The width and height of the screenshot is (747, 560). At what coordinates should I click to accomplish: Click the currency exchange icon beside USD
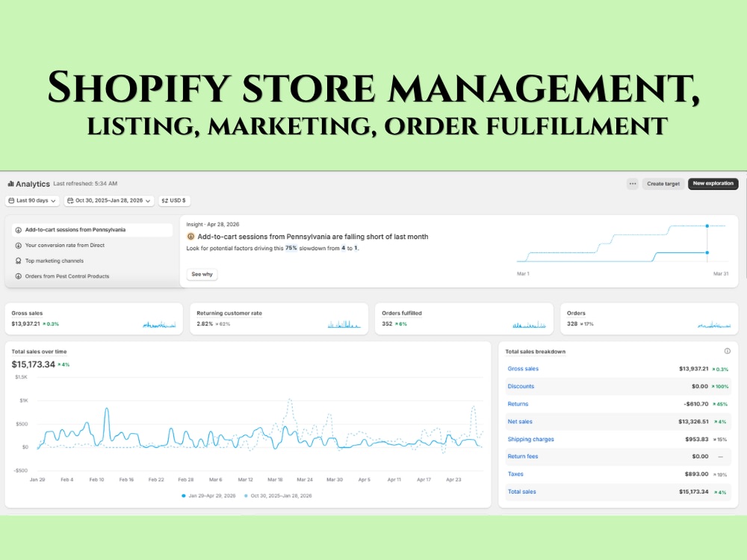click(x=165, y=200)
